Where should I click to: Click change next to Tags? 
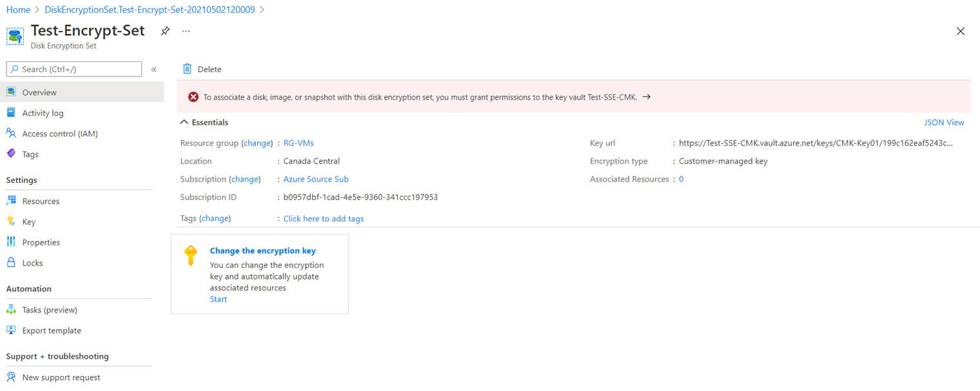click(x=215, y=218)
